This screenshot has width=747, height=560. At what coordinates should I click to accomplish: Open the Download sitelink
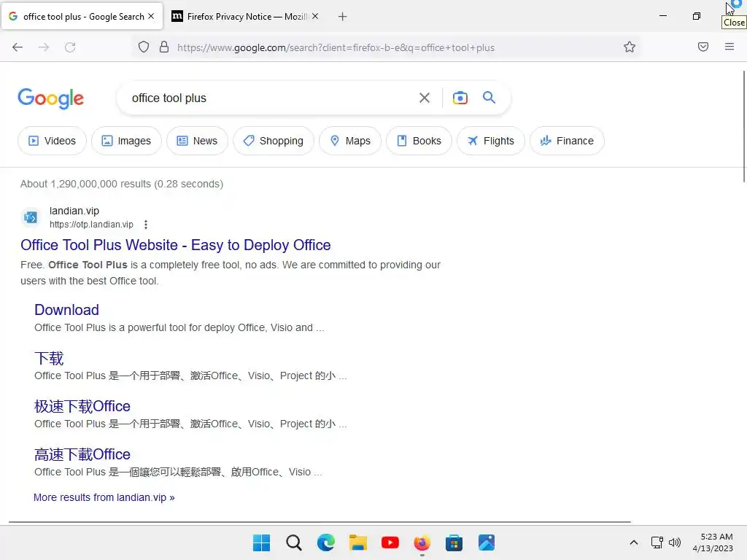[x=66, y=310]
